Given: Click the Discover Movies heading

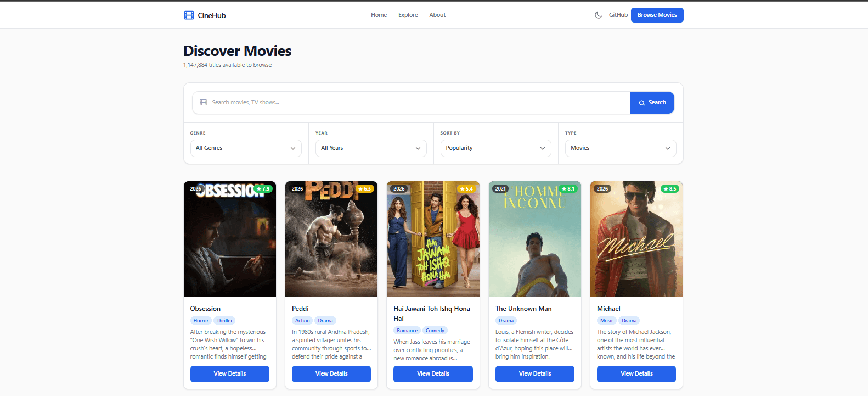Looking at the screenshot, I should (237, 51).
